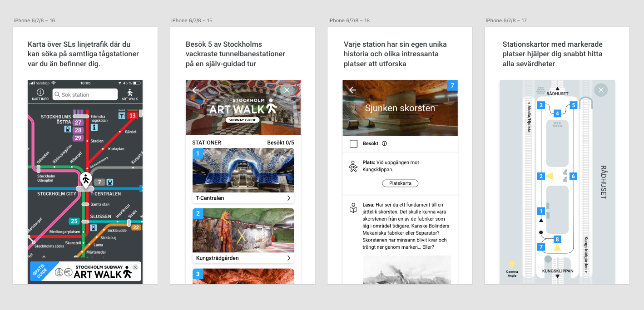Click the KUNGSKLIPPAN exit label
The height and width of the screenshot is (310, 644).
point(558,271)
